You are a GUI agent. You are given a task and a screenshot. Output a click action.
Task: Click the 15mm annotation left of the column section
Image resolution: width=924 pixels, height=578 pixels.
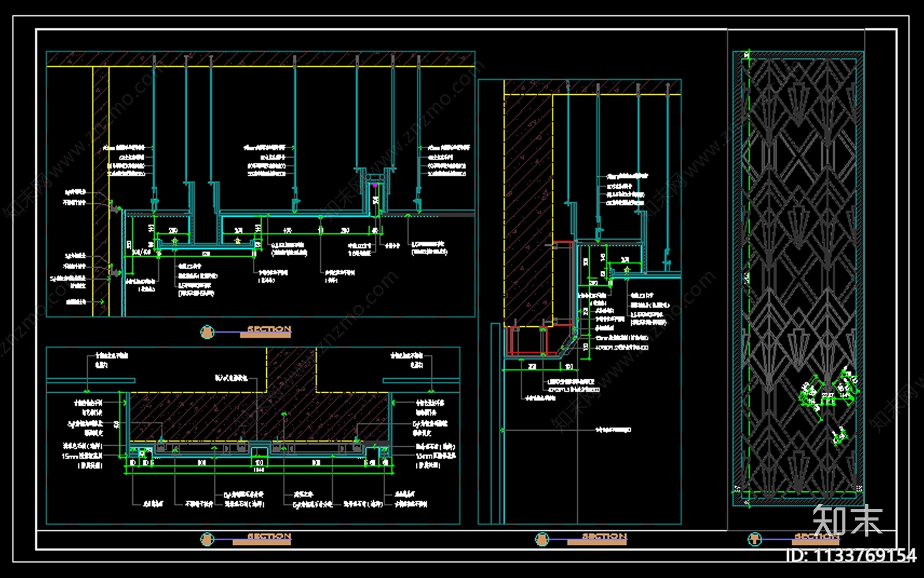(x=83, y=456)
